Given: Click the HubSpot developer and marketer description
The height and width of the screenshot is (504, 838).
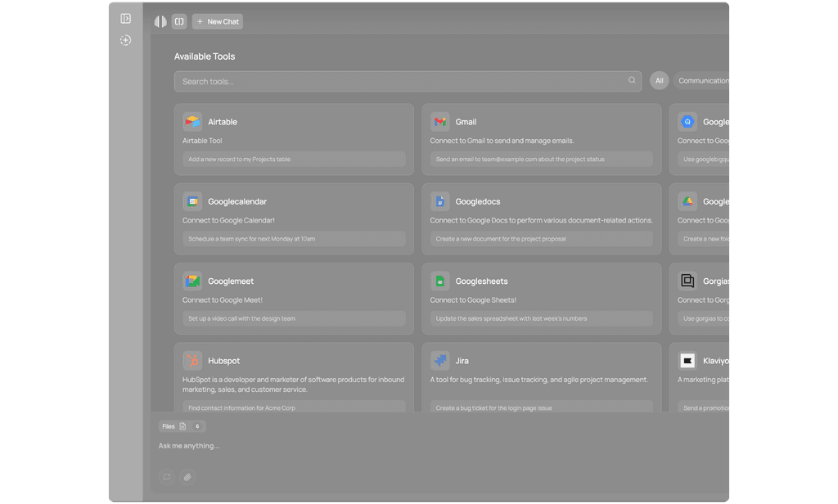Looking at the screenshot, I should point(294,385).
